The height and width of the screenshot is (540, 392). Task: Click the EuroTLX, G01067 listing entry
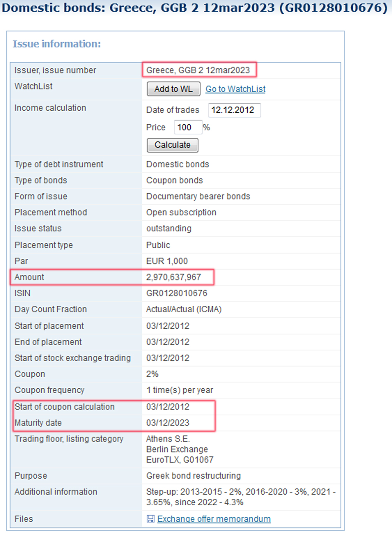[180, 460]
